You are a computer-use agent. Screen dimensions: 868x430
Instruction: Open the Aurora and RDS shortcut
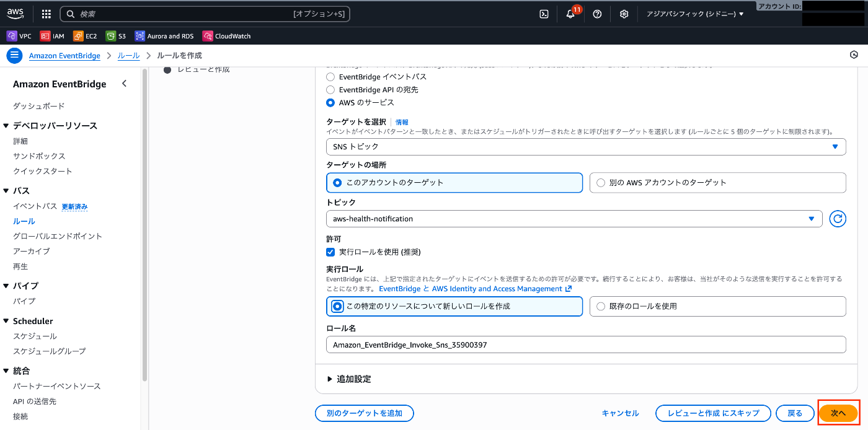[x=164, y=36]
